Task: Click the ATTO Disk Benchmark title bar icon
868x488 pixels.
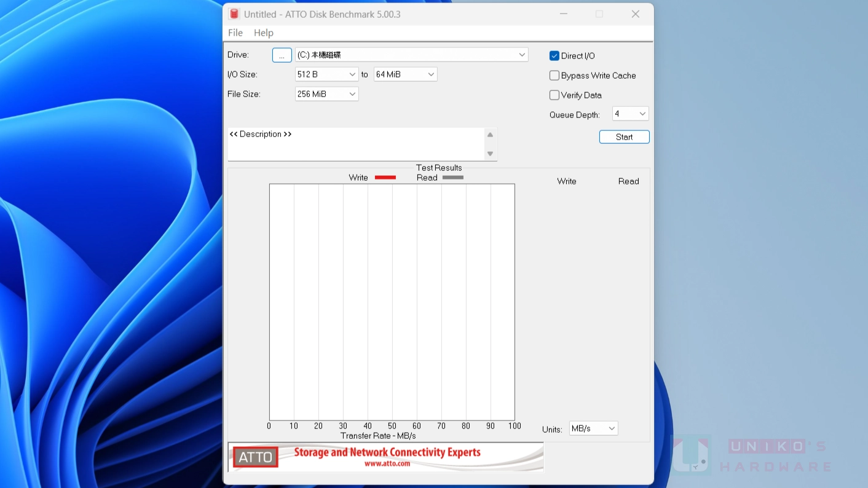Action: point(234,14)
